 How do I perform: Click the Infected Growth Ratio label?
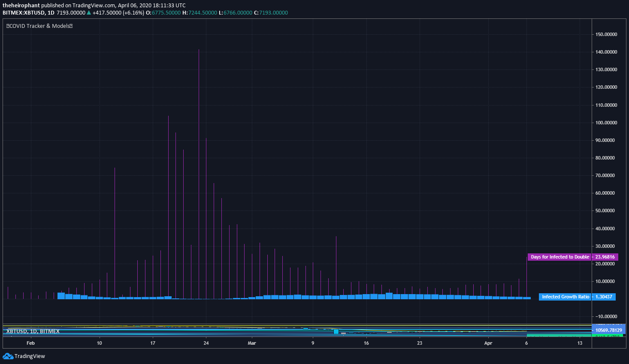click(x=565, y=297)
